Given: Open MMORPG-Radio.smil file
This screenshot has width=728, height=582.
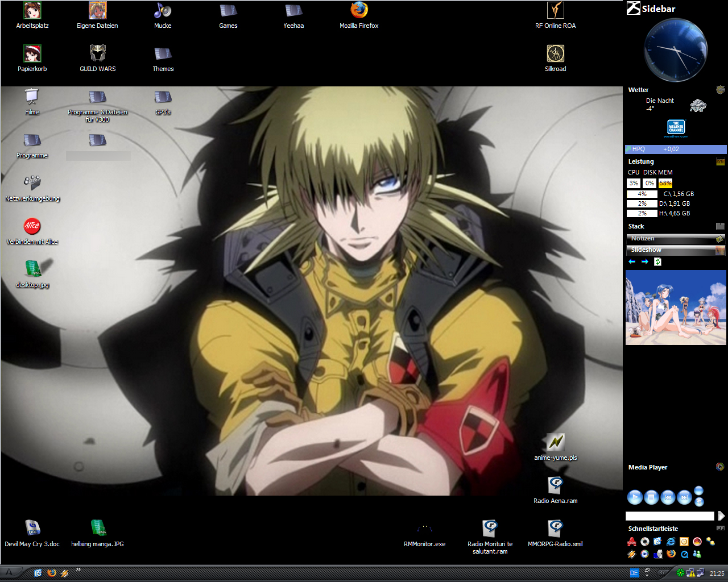Looking at the screenshot, I should tap(555, 533).
